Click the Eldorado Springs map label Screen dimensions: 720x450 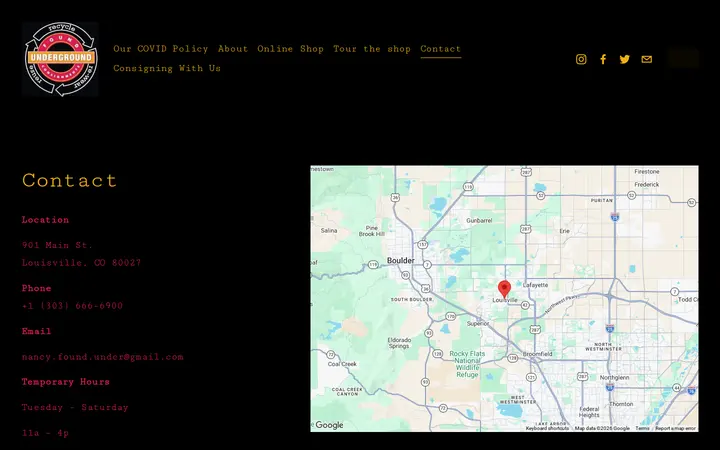(x=399, y=343)
